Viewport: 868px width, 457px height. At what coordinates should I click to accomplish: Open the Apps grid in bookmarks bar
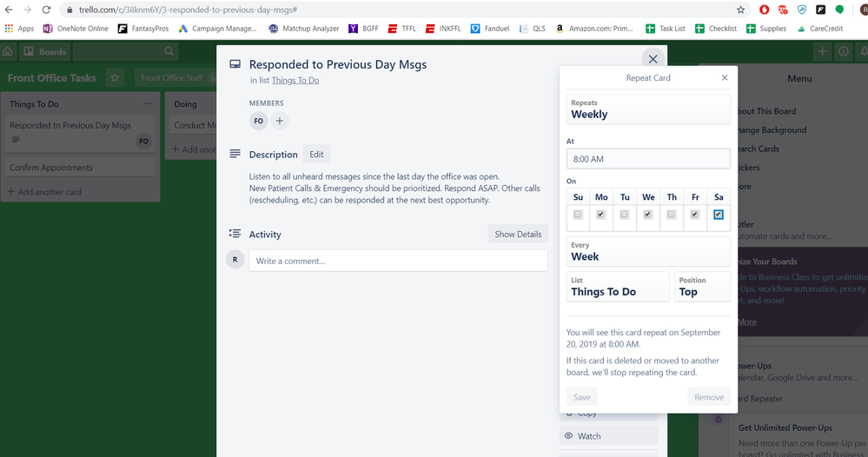[x=19, y=28]
